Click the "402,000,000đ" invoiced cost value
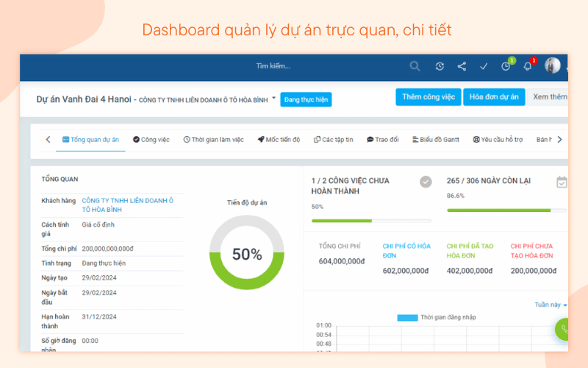The width and height of the screenshot is (588, 368). pos(470,271)
